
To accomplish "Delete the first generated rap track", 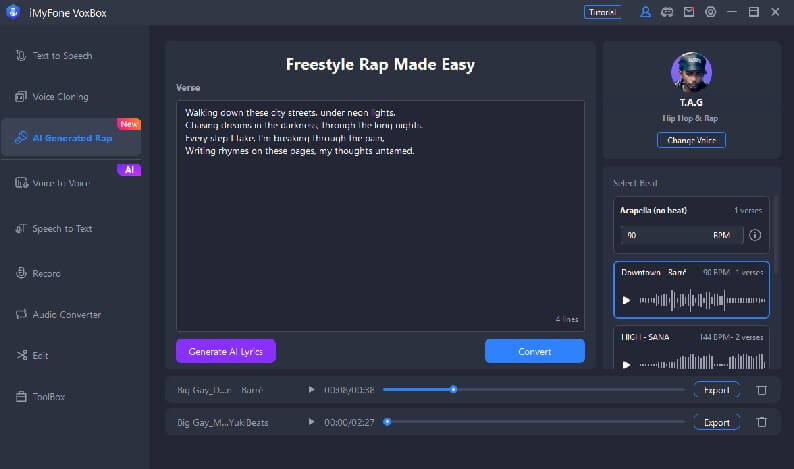I will 762,390.
